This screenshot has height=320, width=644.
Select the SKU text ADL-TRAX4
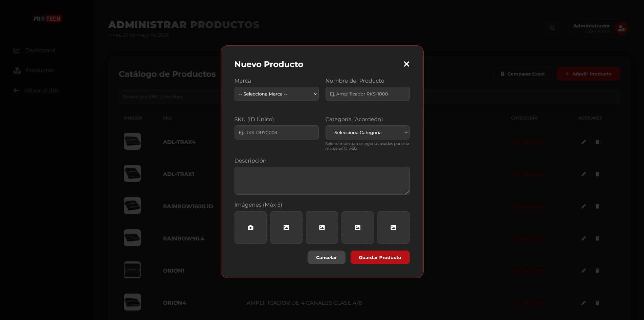click(179, 142)
